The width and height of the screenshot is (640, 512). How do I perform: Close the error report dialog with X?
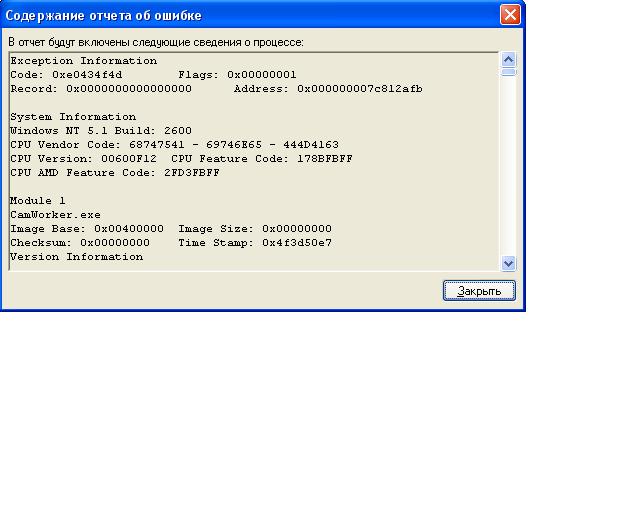point(510,15)
